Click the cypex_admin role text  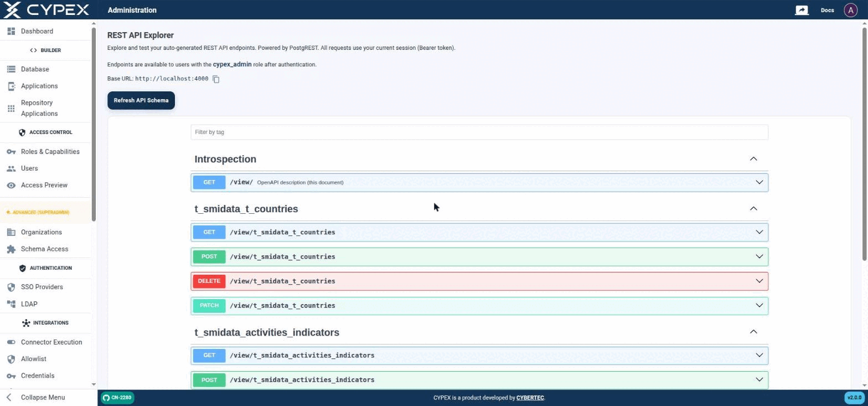tap(232, 64)
